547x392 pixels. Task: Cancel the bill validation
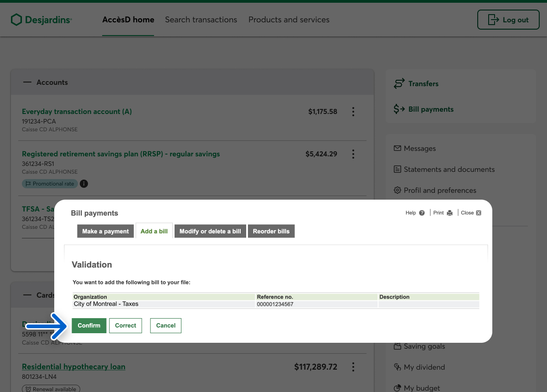(x=165, y=325)
